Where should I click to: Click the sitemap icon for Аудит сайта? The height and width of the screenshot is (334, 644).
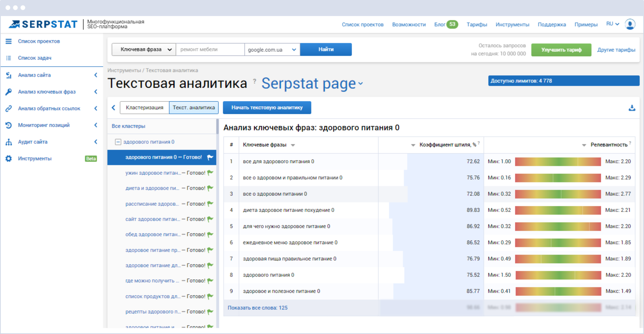(x=8, y=142)
